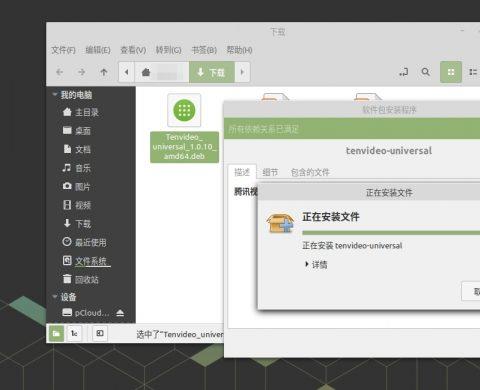Select the 下载 path bar button

pyautogui.click(x=212, y=72)
